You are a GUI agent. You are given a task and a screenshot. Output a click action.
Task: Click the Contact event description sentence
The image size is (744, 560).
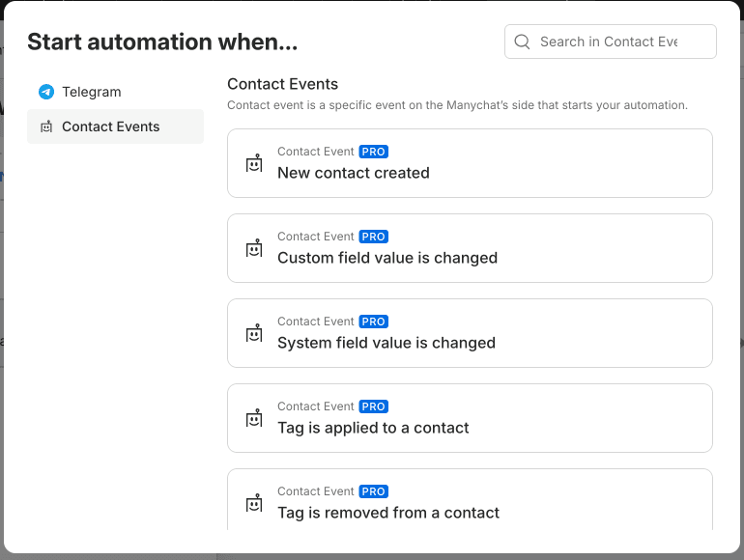pos(457,105)
